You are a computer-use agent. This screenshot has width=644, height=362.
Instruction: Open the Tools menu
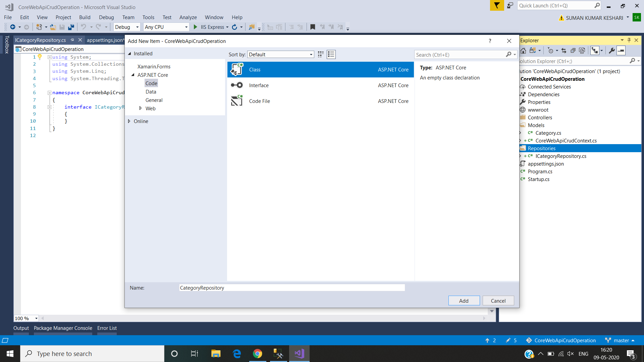148,17
